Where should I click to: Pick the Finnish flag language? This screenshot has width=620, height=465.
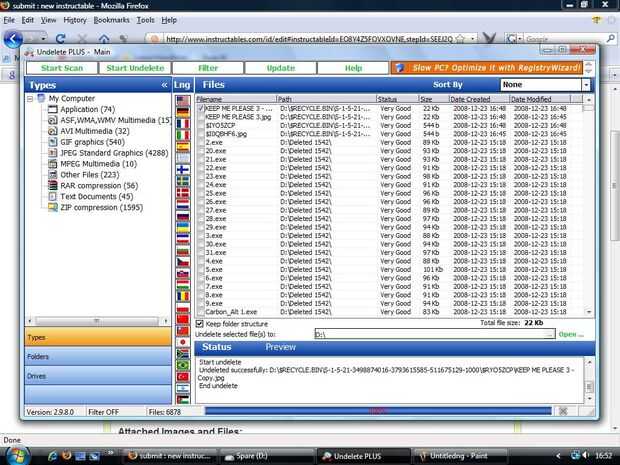click(x=183, y=170)
